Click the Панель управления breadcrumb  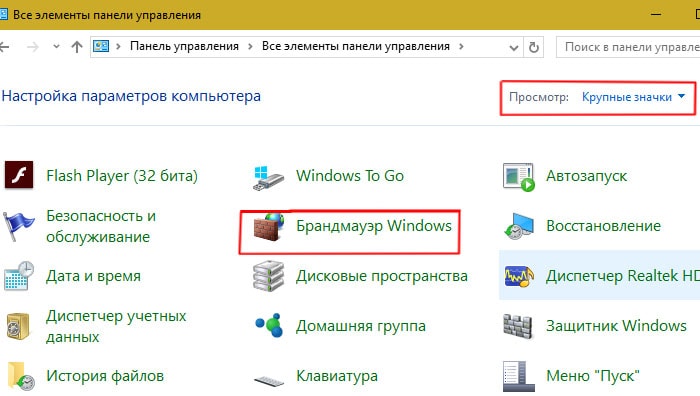[184, 46]
